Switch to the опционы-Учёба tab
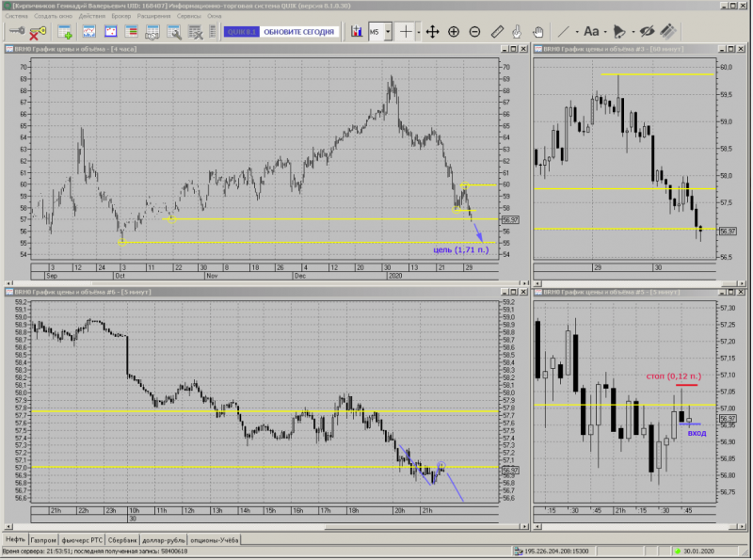 [x=215, y=540]
